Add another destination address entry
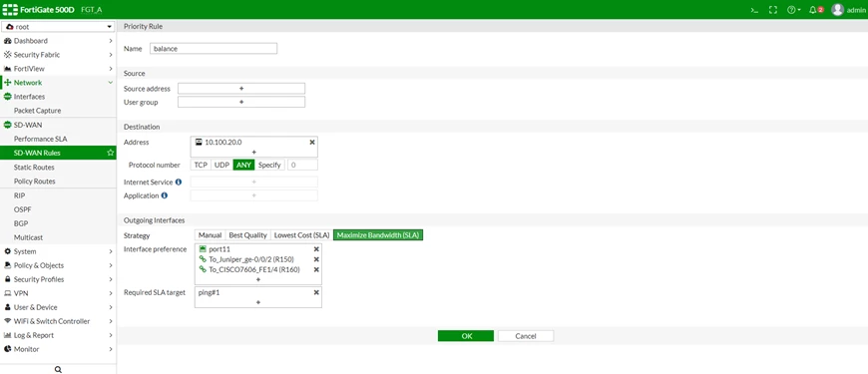 point(254,153)
